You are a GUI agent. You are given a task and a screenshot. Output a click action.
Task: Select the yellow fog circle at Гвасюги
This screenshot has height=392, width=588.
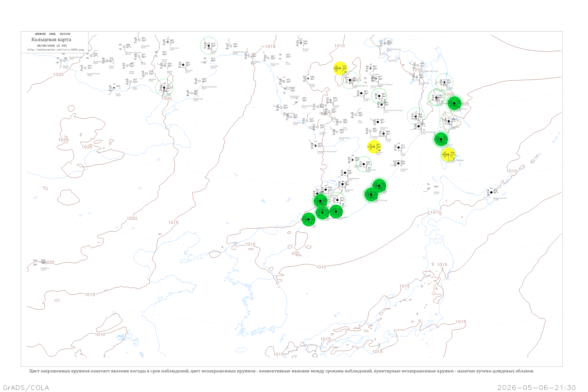pyautogui.click(x=374, y=147)
